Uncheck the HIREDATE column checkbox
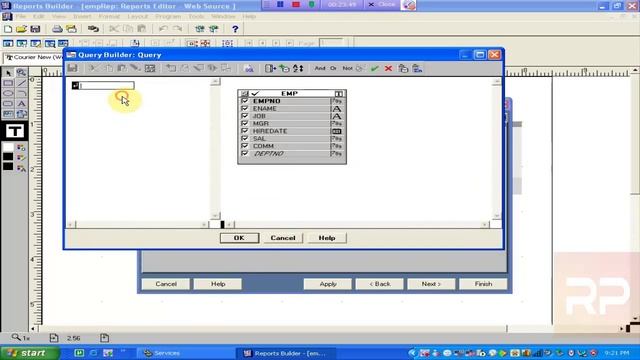Image resolution: width=640 pixels, height=360 pixels. click(x=245, y=131)
